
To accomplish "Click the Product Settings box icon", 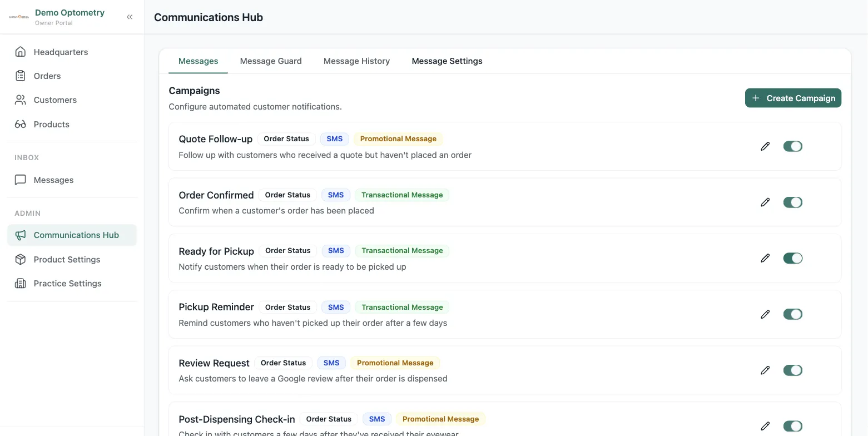I will 21,259.
